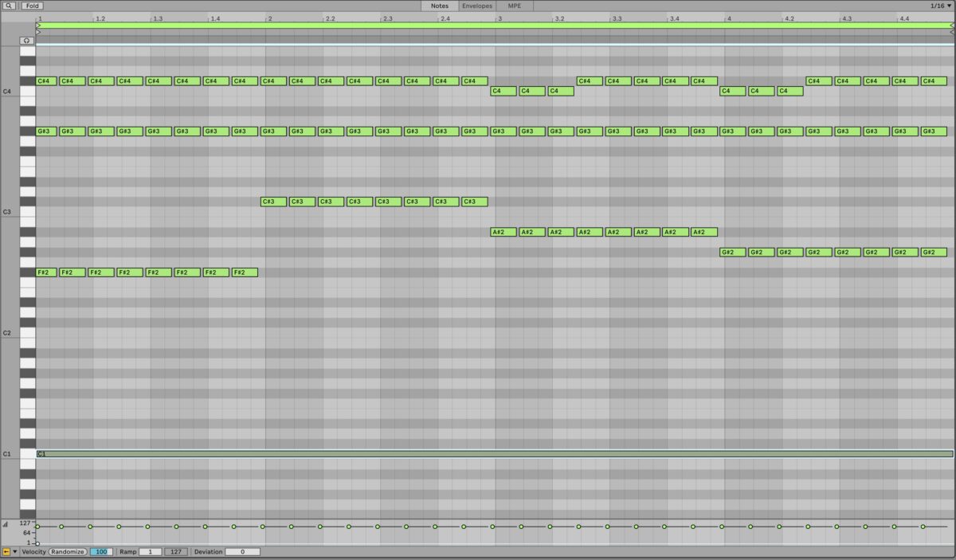Switch to the Envelopes tab
Viewport: 956px width, 560px height.
point(476,6)
